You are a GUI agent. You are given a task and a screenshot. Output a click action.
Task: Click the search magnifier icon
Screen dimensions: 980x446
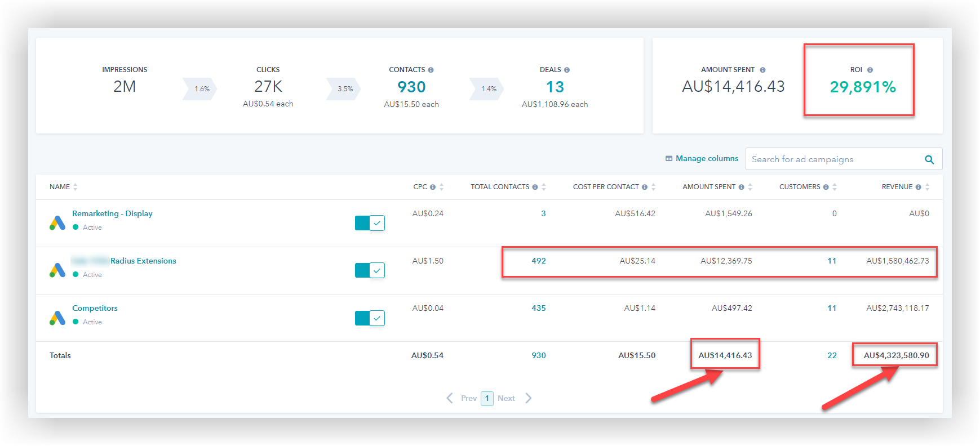(929, 159)
